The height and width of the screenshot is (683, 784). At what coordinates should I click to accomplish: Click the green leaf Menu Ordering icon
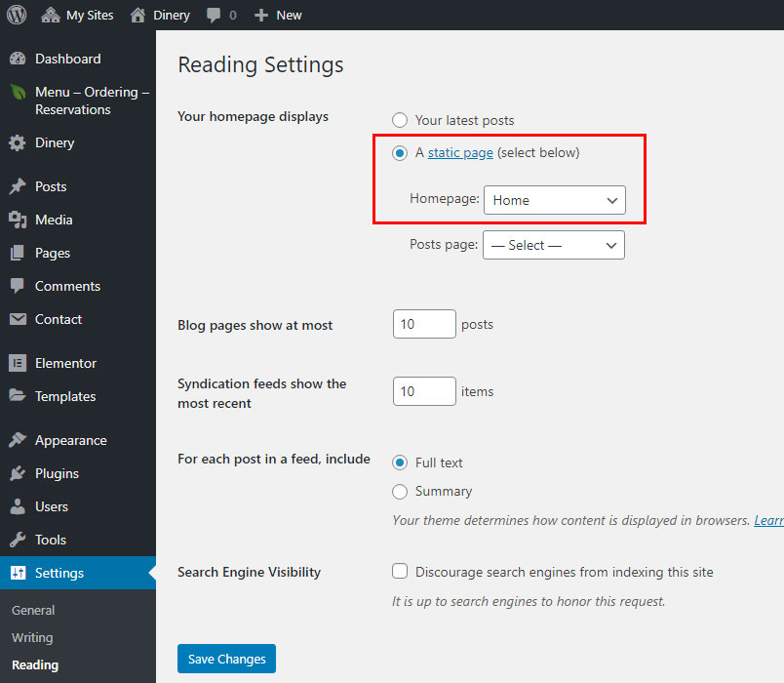click(18, 93)
